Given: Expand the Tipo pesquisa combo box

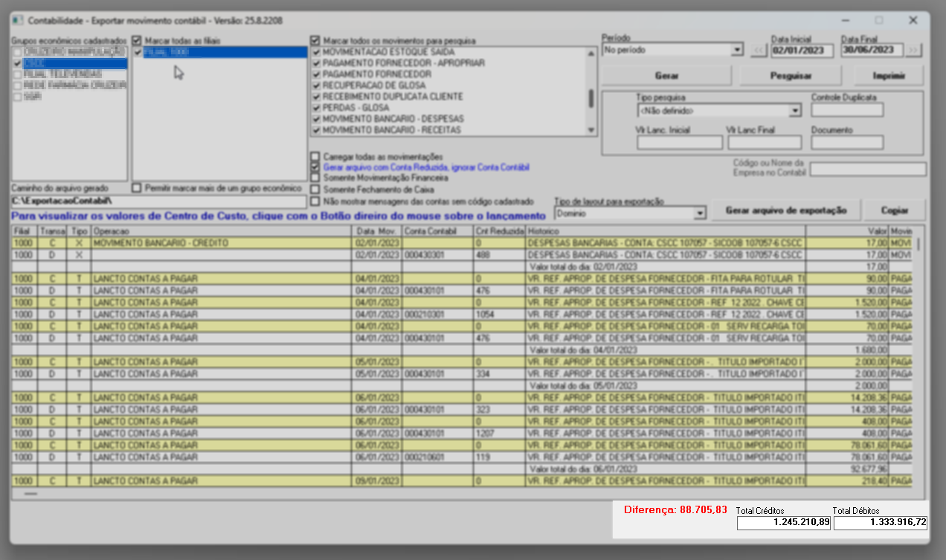Looking at the screenshot, I should tap(794, 111).
